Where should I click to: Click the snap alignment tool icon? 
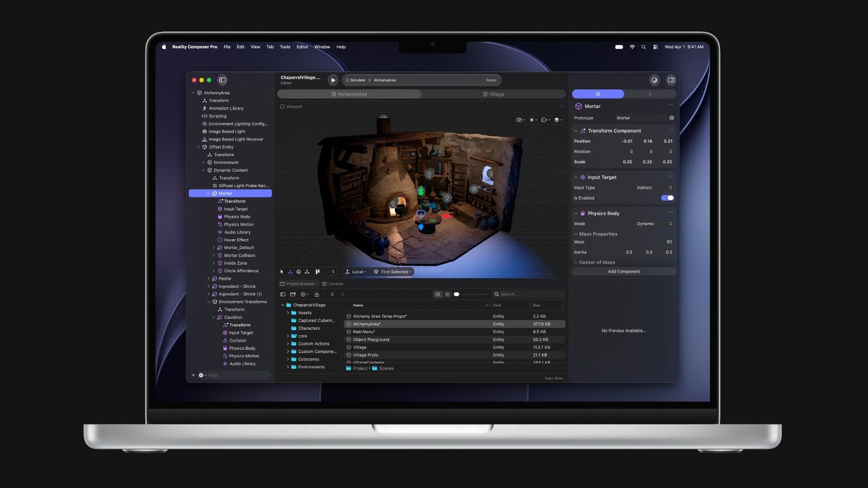pyautogui.click(x=317, y=272)
